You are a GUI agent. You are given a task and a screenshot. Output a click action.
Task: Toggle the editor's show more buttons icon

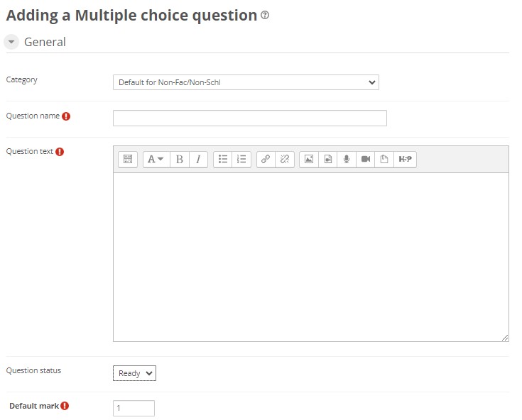click(x=127, y=160)
